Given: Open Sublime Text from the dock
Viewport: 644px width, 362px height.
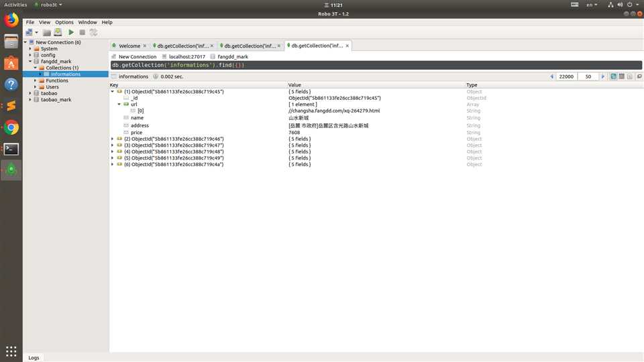Looking at the screenshot, I should coord(11,105).
